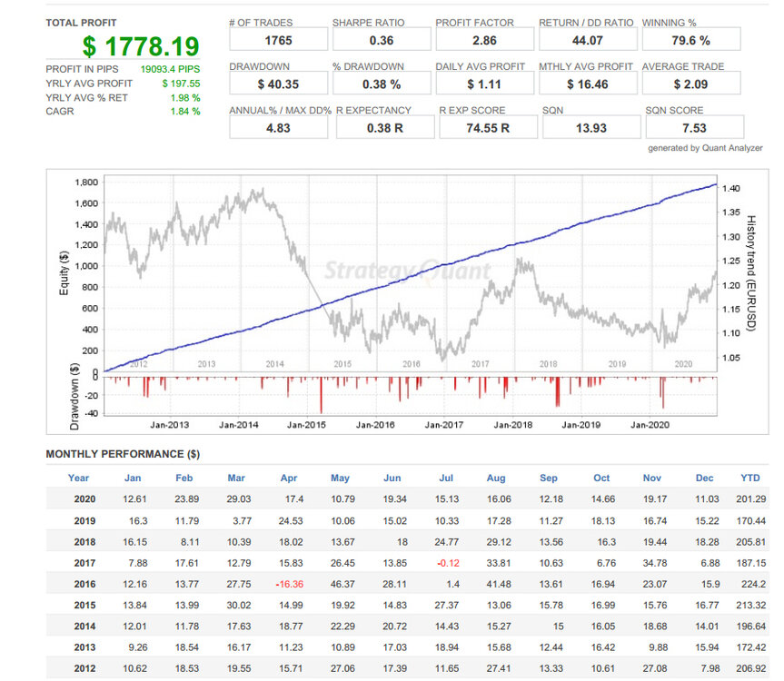The image size is (784, 681).
Task: Click the May 2016 value 46.37
Action: click(x=342, y=584)
